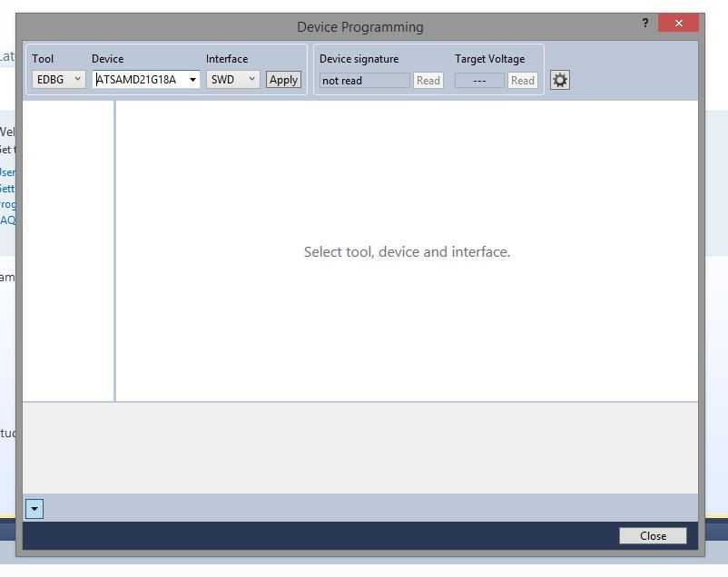Click the Device Programming title bar
Screen dimensions: 728x577
pyautogui.click(x=359, y=27)
